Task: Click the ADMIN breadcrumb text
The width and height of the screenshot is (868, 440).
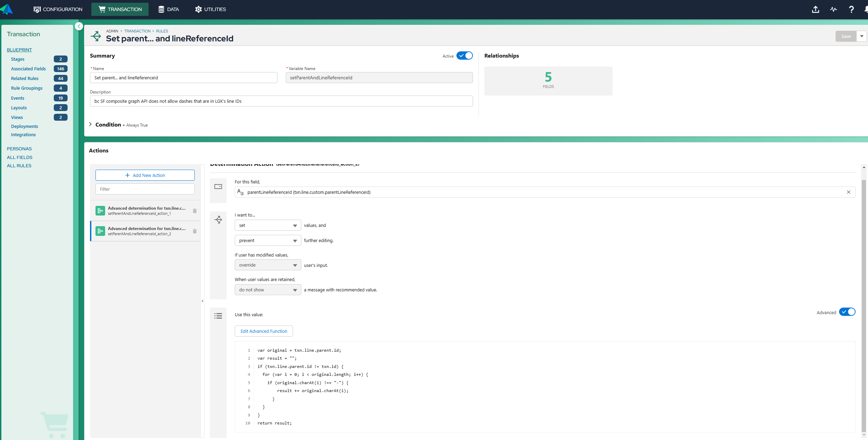Action: [112, 31]
